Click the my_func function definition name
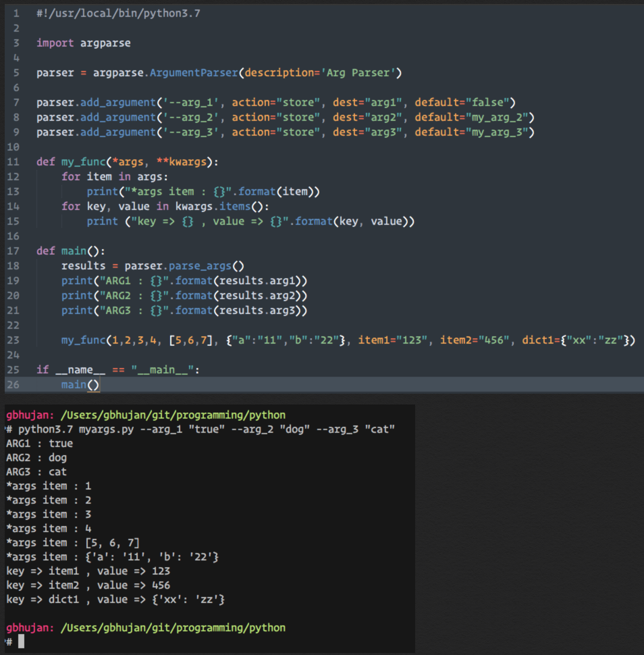The width and height of the screenshot is (644, 655). click(83, 162)
